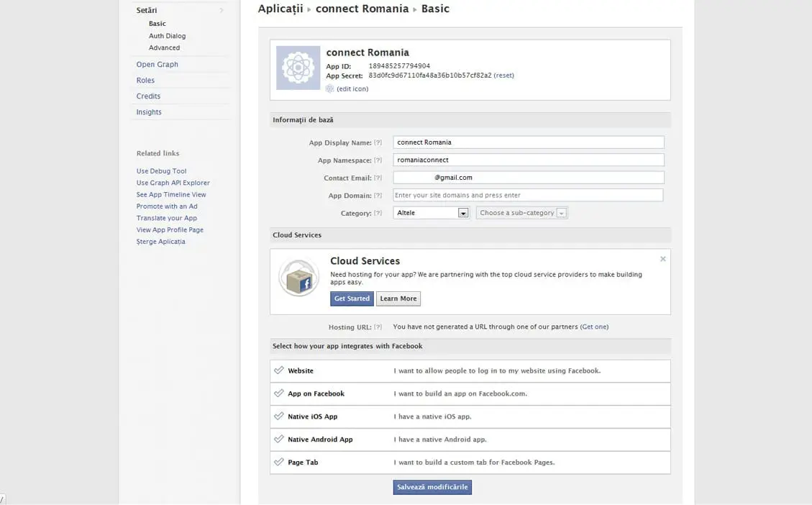
Task: Open the Insights section
Action: 149,112
